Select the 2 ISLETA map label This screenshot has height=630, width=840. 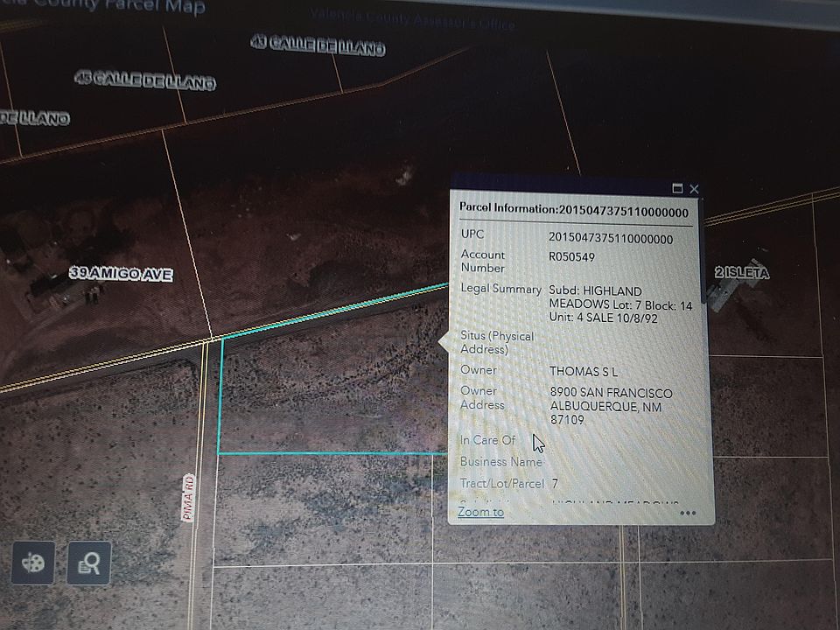[x=742, y=273]
